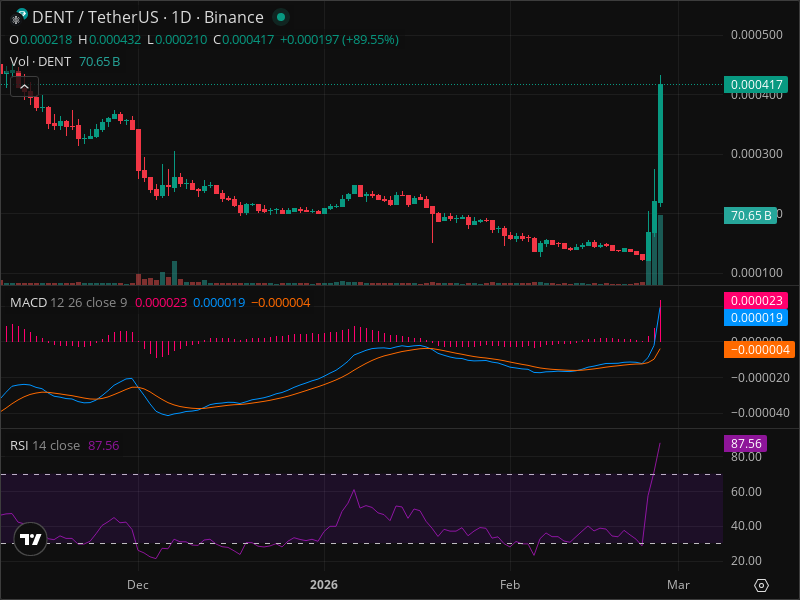Click the orange MACD legend value −0.000004

coord(281,303)
